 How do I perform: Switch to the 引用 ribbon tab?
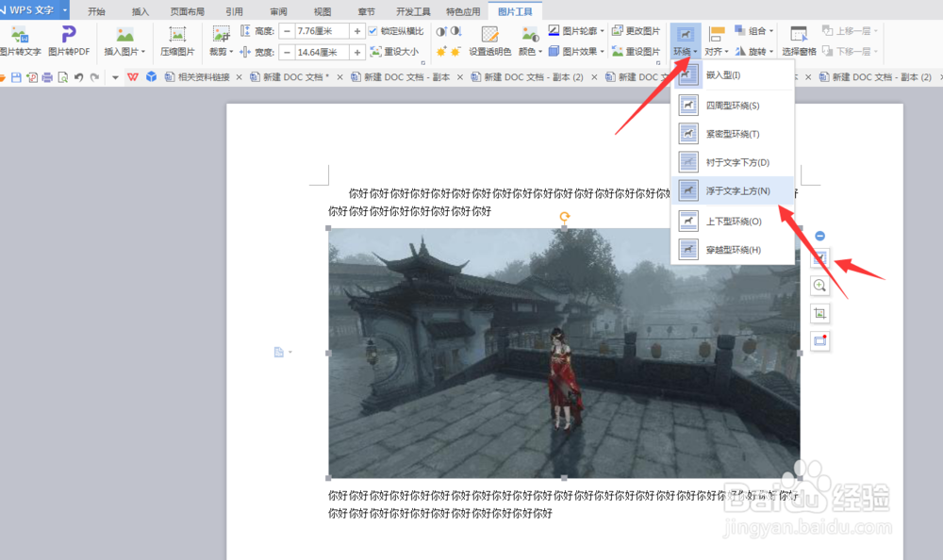(x=234, y=11)
